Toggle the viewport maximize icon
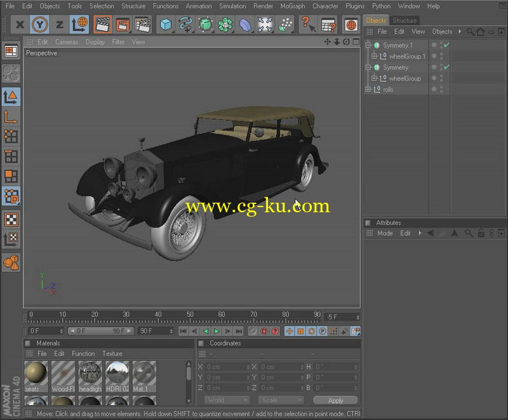Screen dimensions: 508x420 [356, 41]
